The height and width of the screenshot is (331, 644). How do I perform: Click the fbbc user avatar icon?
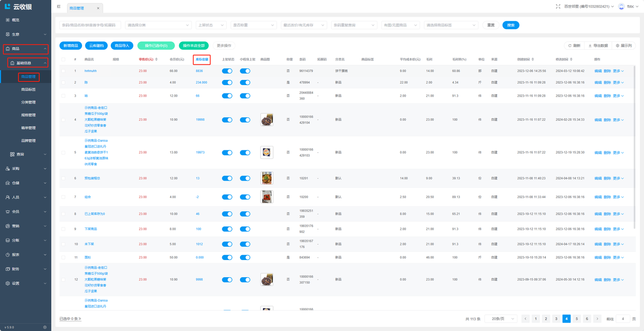(621, 7)
